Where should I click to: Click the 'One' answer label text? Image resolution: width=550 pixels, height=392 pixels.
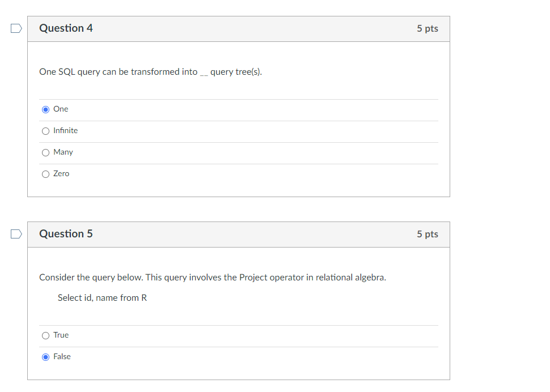coord(60,109)
